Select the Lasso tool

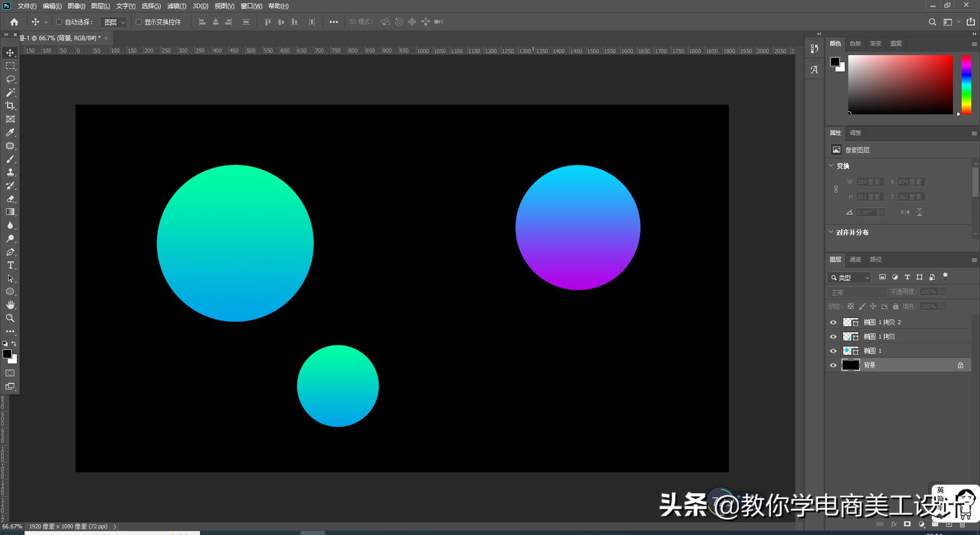pyautogui.click(x=10, y=79)
